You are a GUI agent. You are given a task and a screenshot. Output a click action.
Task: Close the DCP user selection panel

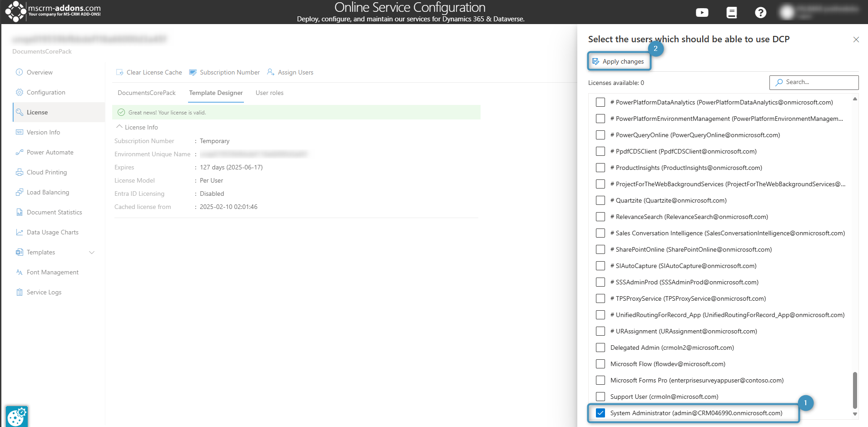(856, 40)
